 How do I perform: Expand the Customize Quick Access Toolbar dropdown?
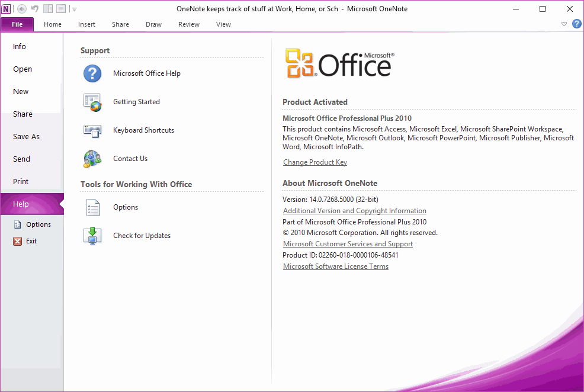point(73,9)
